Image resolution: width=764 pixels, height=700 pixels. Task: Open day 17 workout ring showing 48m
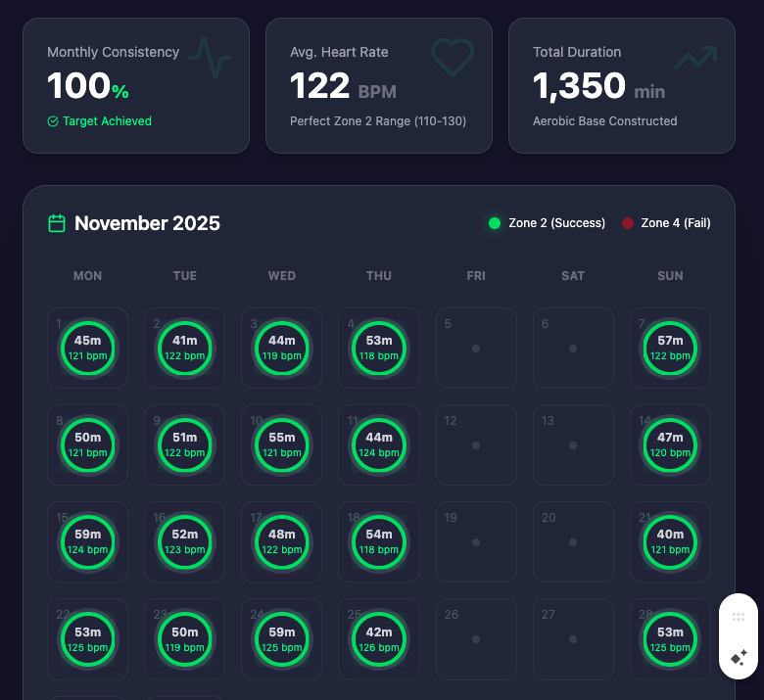[282, 542]
